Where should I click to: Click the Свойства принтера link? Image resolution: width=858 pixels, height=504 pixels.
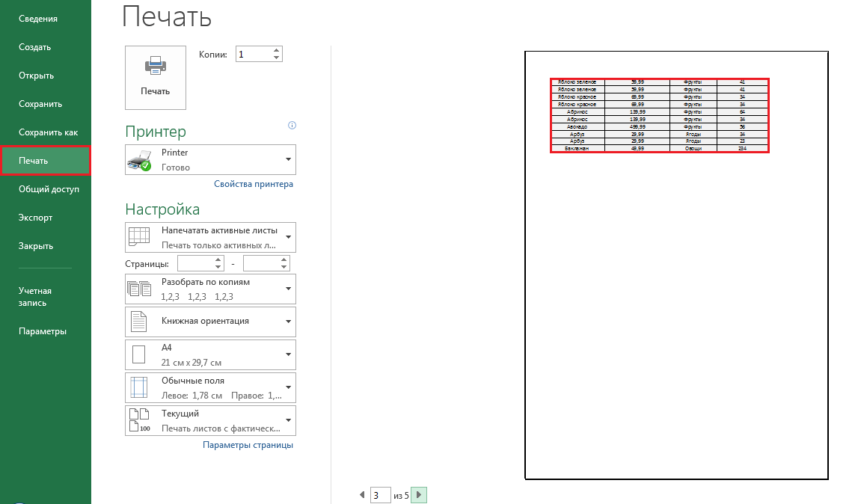(254, 184)
